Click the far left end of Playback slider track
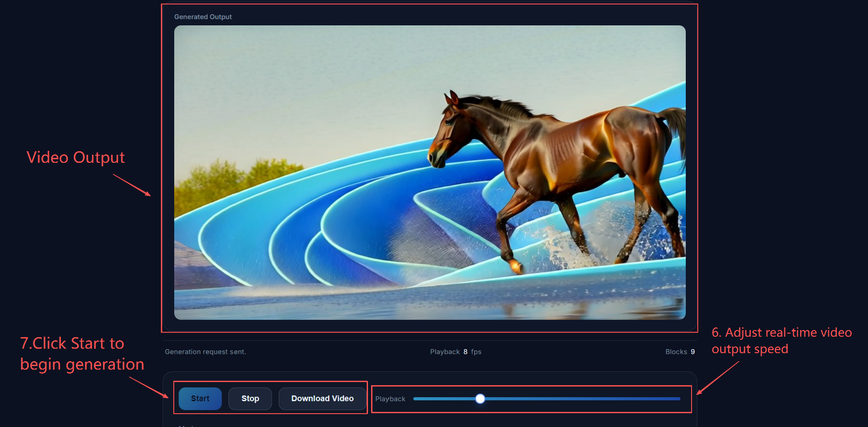 [415, 399]
